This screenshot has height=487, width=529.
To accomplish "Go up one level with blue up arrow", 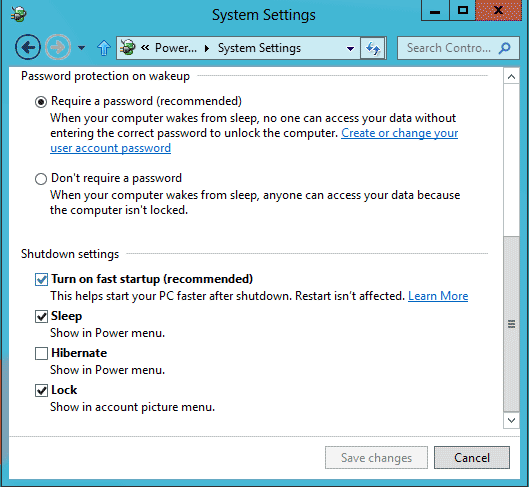I will [x=104, y=48].
